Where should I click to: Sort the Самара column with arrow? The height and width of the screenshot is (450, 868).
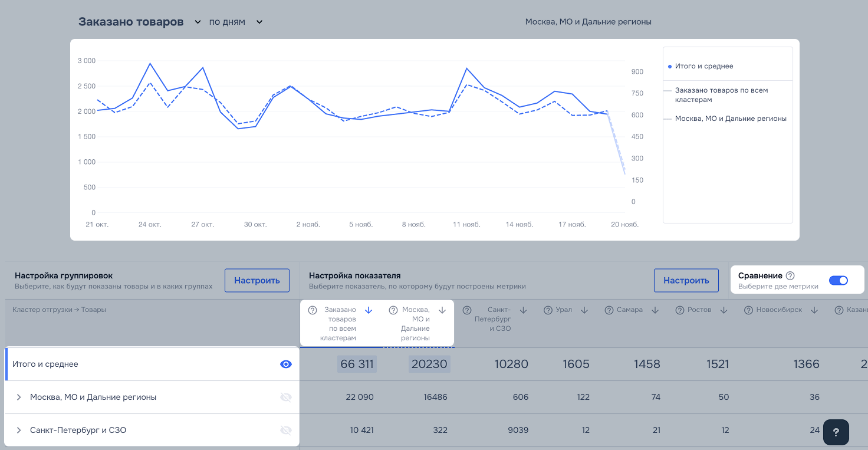coord(655,310)
